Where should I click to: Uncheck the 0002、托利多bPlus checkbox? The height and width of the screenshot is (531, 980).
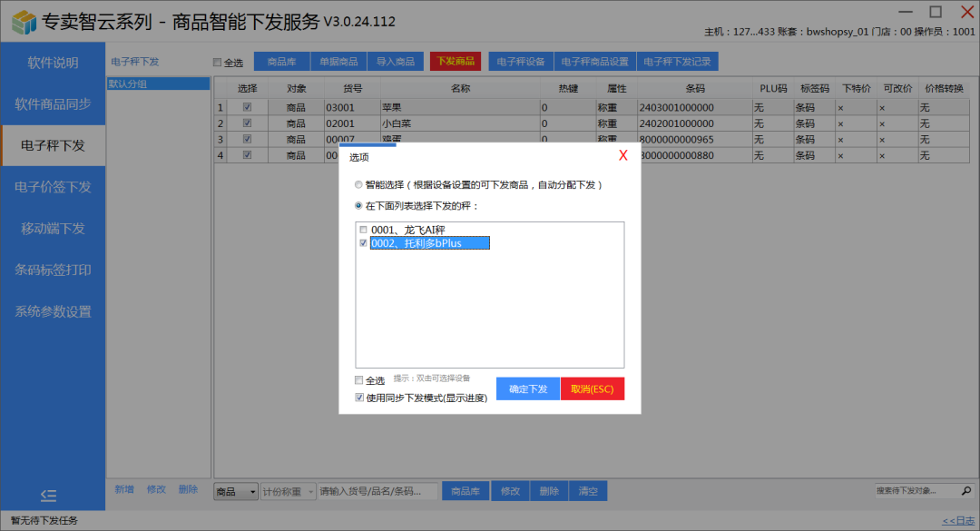[364, 243]
